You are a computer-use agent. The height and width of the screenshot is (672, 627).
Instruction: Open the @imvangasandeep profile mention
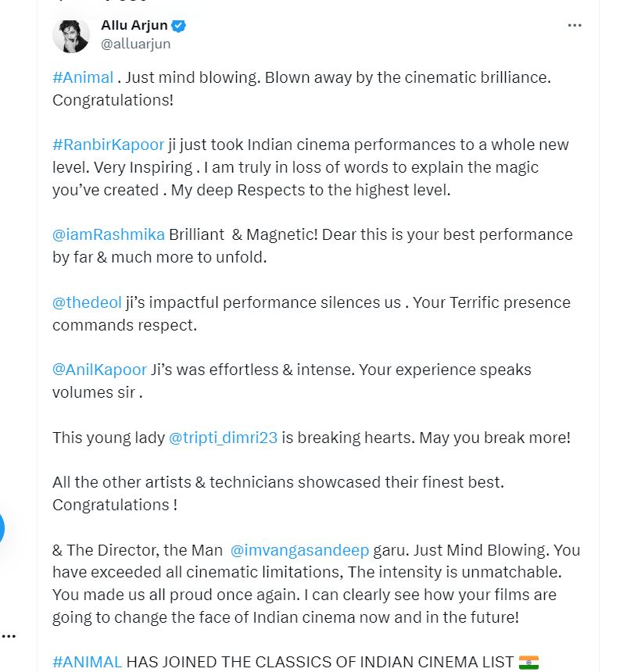coord(299,550)
